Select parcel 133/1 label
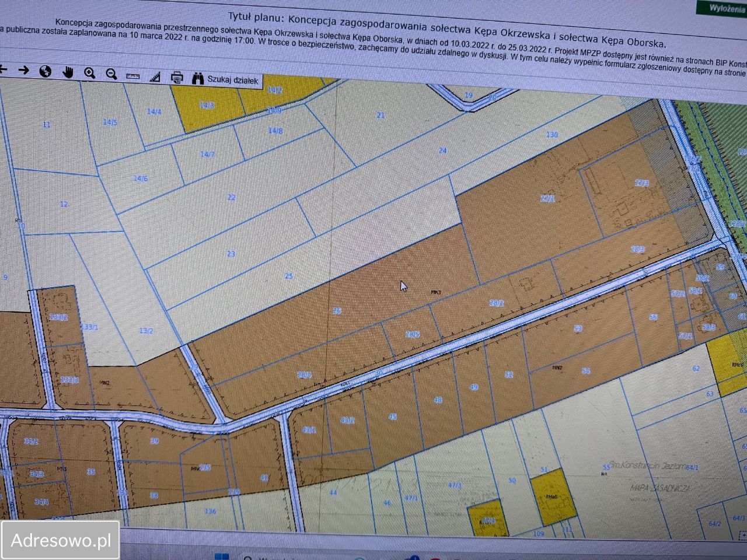747x560 pixels. point(89,327)
